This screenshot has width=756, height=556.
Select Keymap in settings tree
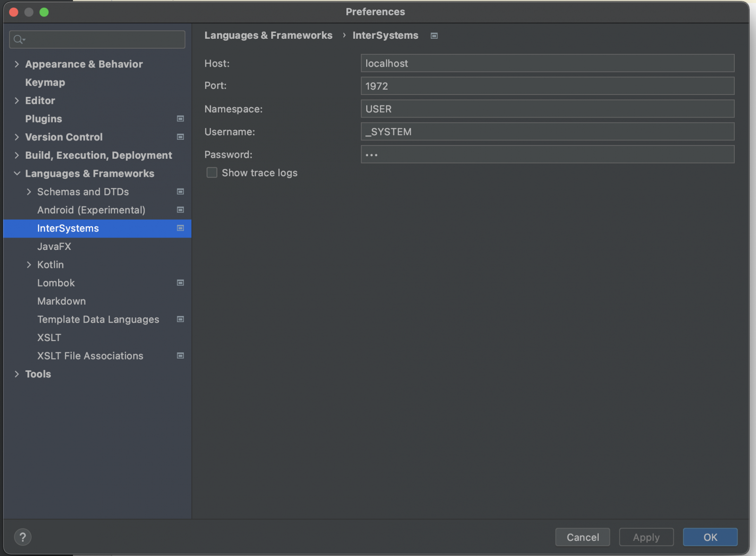click(x=45, y=83)
